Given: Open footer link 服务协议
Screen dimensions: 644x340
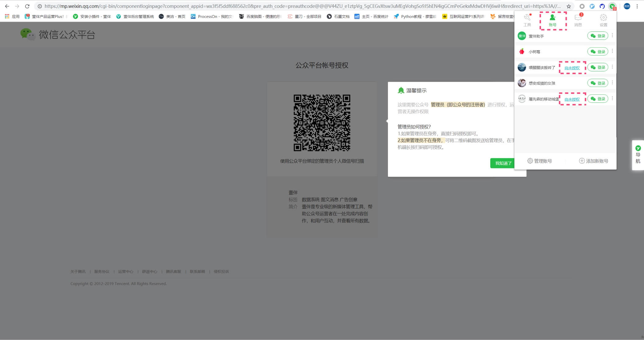Looking at the screenshot, I should point(102,272).
